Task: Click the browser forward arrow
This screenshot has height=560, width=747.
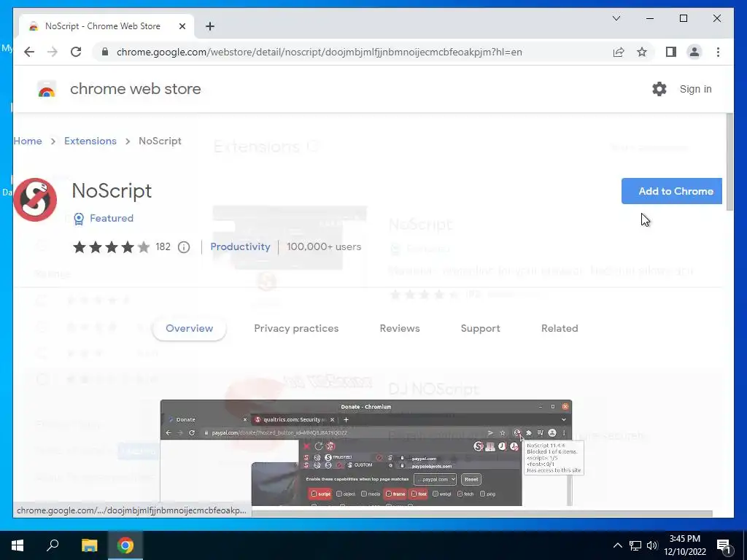Action: pos(53,52)
